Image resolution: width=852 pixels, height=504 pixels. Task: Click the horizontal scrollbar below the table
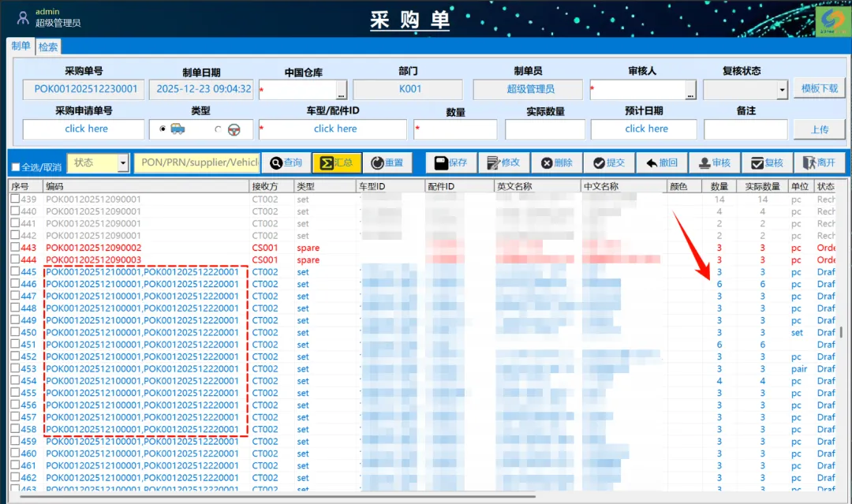[278, 496]
